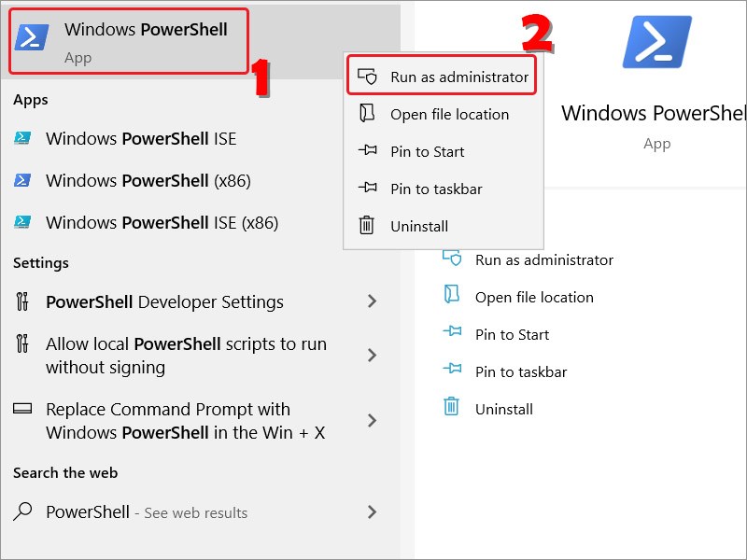Screen dimensions: 747x560
Task: Open the Windows PowerShell best match result
Action: point(129,41)
